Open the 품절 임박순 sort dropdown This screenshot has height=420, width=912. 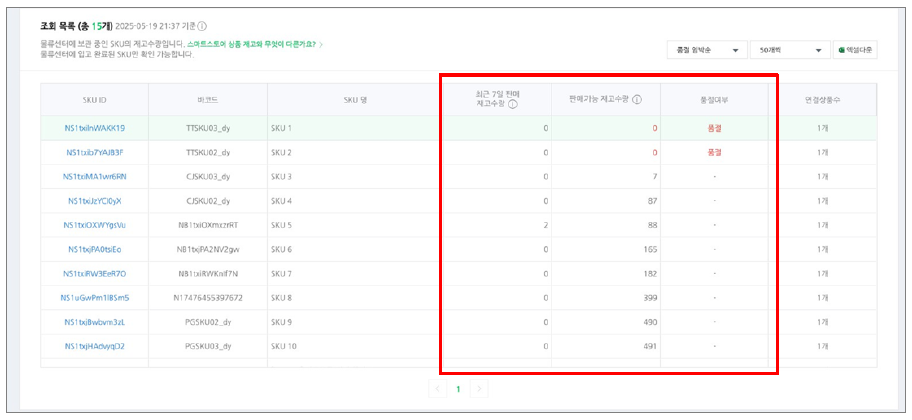click(x=706, y=50)
